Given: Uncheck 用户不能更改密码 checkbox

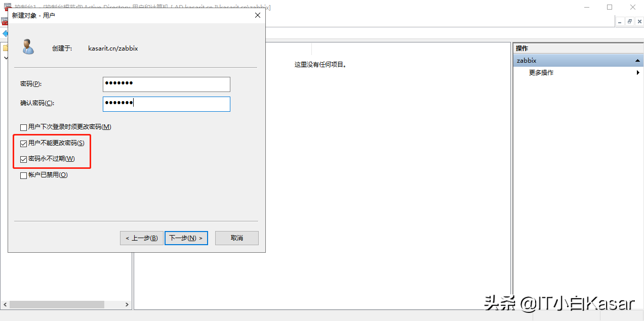Looking at the screenshot, I should [x=23, y=144].
